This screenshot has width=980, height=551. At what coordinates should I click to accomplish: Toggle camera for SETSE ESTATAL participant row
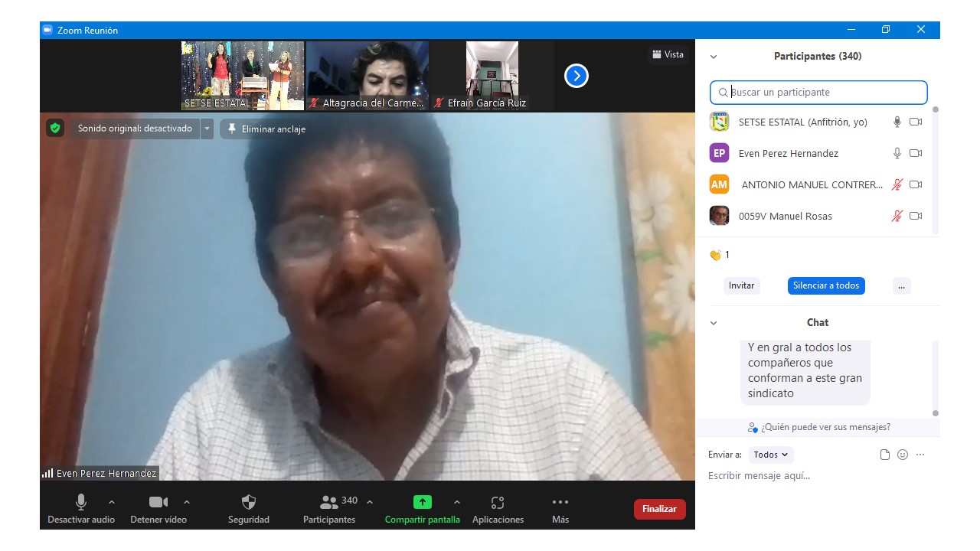click(916, 122)
